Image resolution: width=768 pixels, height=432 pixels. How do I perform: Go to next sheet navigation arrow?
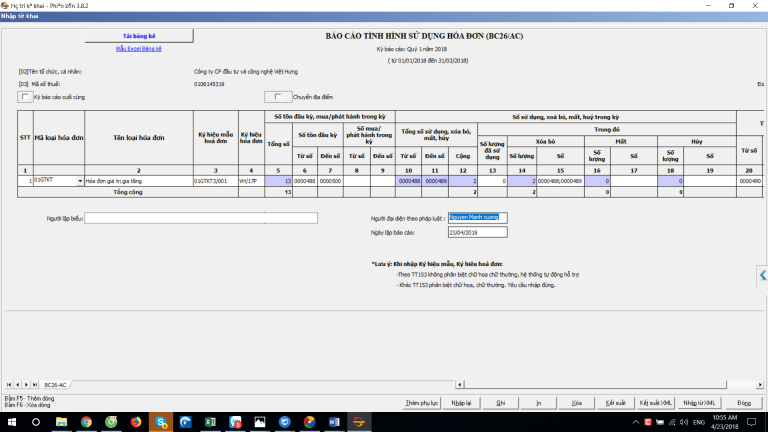coord(26,385)
